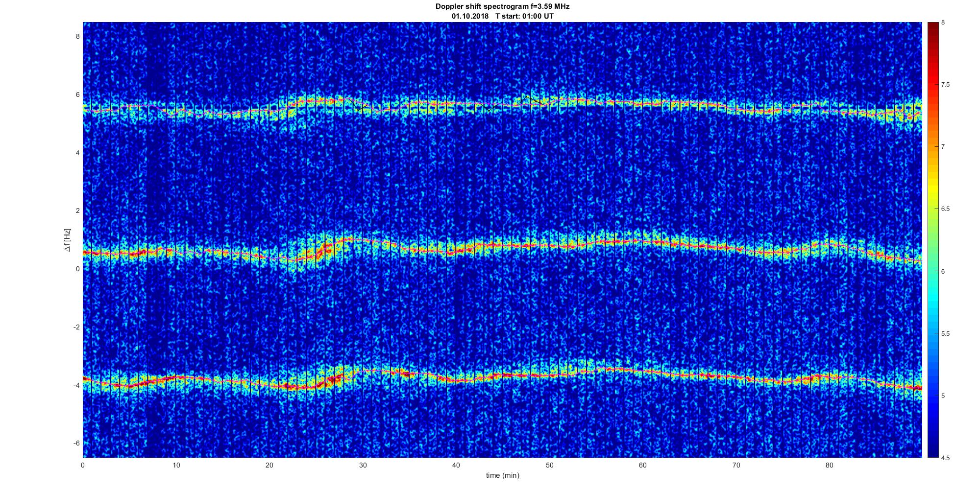Click the colorbar tick label "5.5"
Viewport: 980px width, 491px height.
(946, 333)
